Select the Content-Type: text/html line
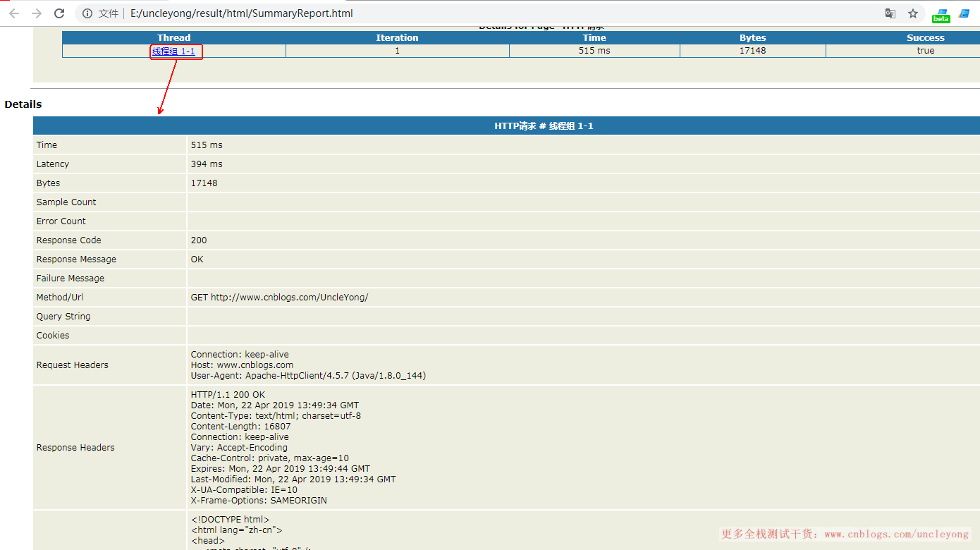This screenshot has height=550, width=980. pos(276,415)
